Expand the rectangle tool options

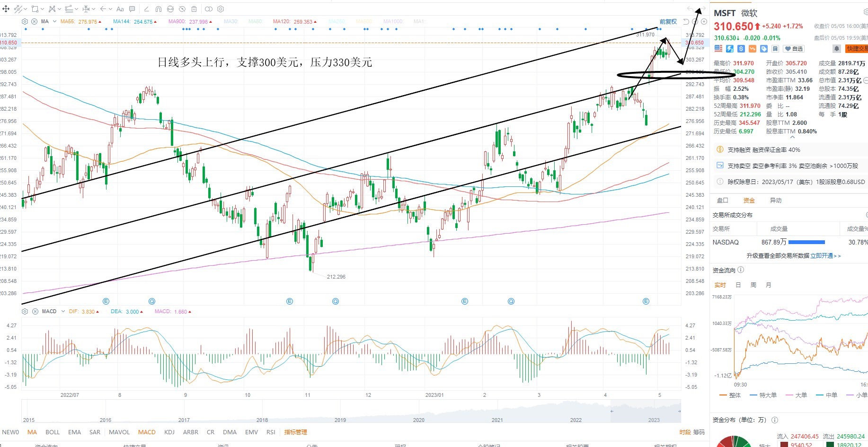(42, 9)
